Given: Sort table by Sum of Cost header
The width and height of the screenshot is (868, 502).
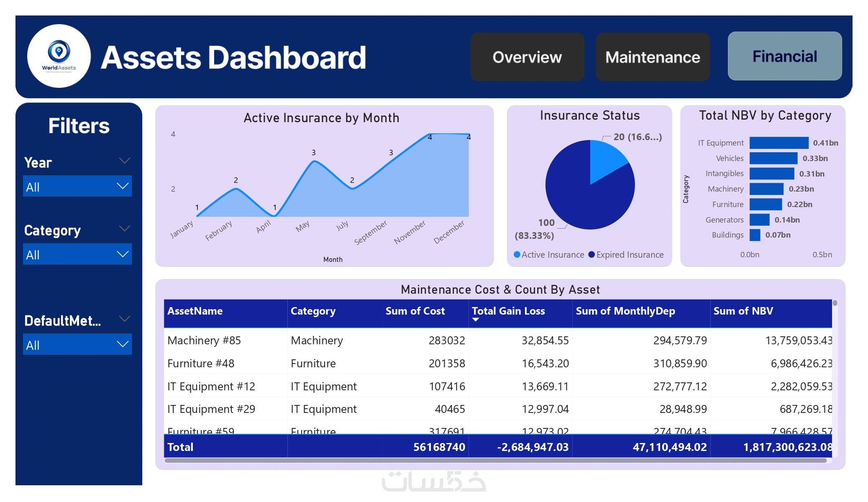Looking at the screenshot, I should 415,311.
